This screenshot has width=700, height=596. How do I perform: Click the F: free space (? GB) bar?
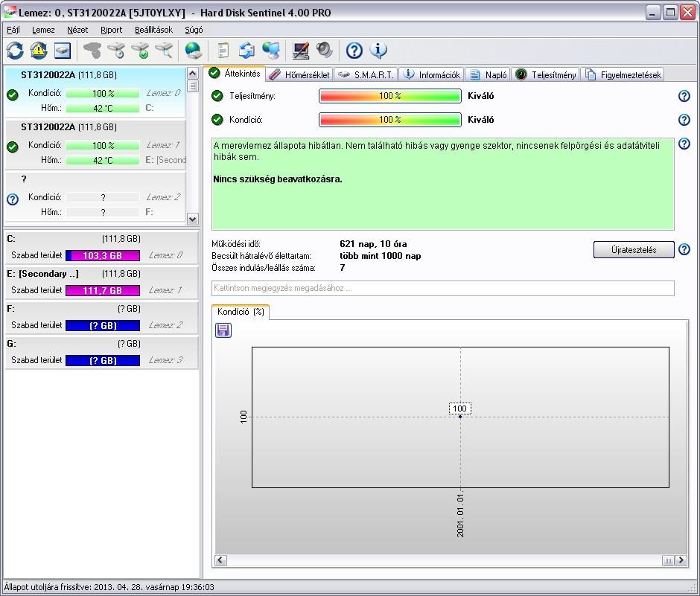pos(103,325)
